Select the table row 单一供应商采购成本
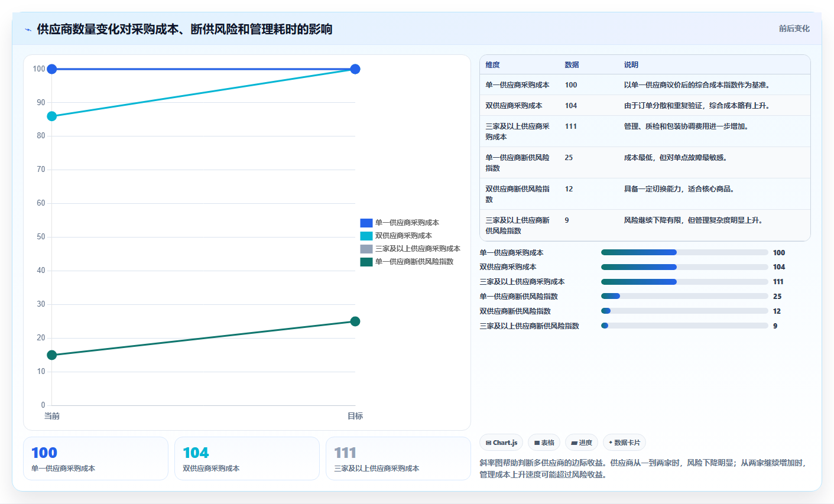This screenshot has width=834, height=504. [x=645, y=85]
